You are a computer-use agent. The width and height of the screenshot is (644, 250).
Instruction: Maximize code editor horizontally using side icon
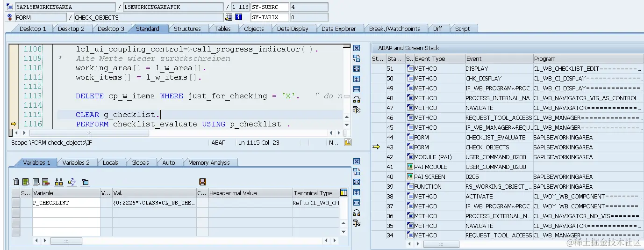click(357, 89)
